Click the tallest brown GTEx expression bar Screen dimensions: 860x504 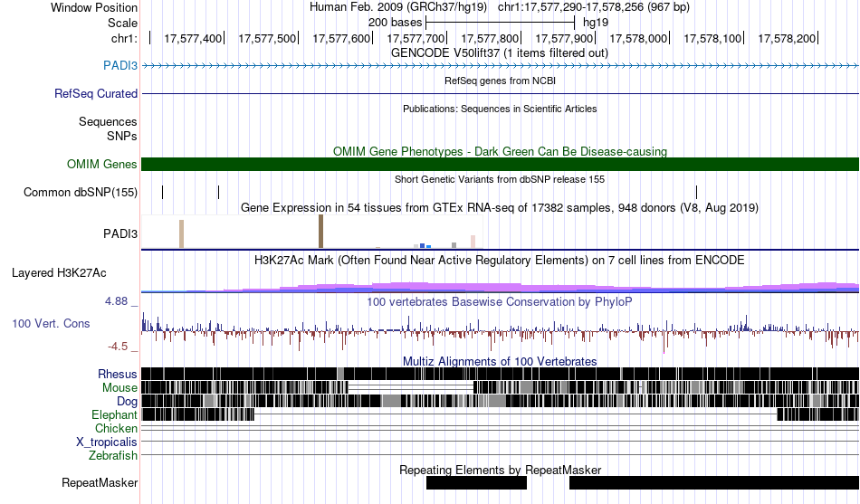tap(320, 232)
